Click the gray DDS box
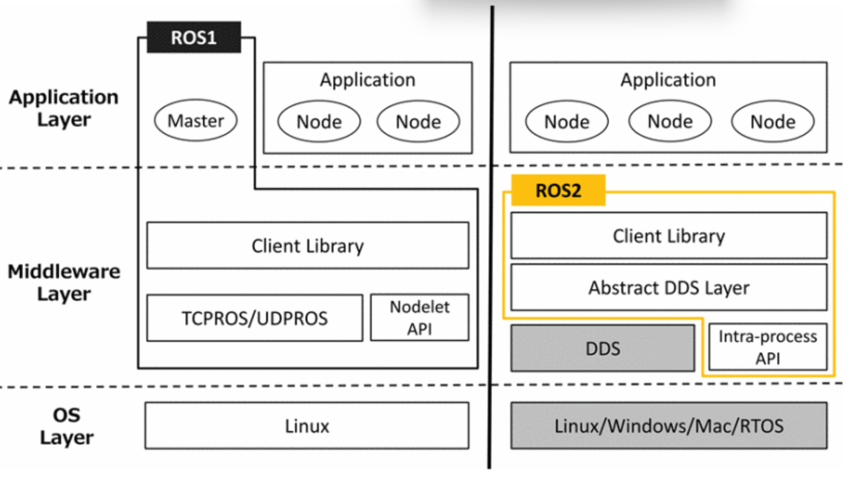The width and height of the screenshot is (868, 497). click(603, 348)
